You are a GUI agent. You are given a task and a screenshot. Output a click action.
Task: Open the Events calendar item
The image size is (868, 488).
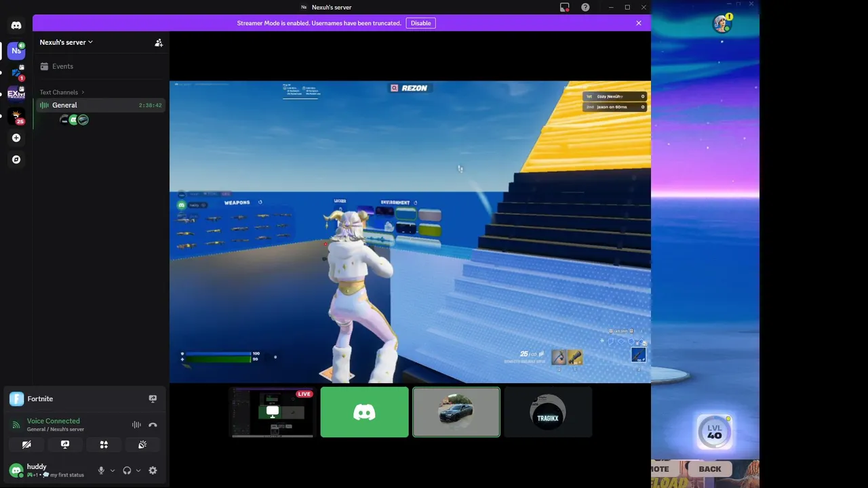[101, 66]
